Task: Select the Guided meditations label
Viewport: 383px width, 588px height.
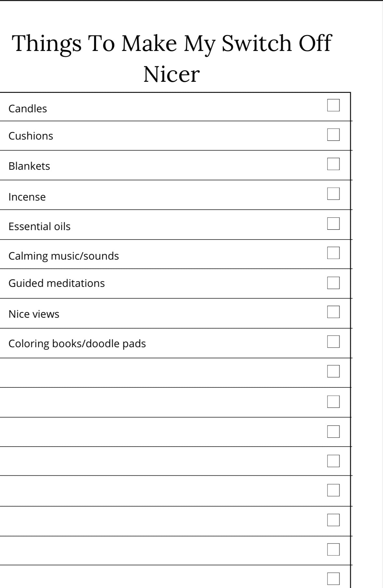Action: [57, 283]
